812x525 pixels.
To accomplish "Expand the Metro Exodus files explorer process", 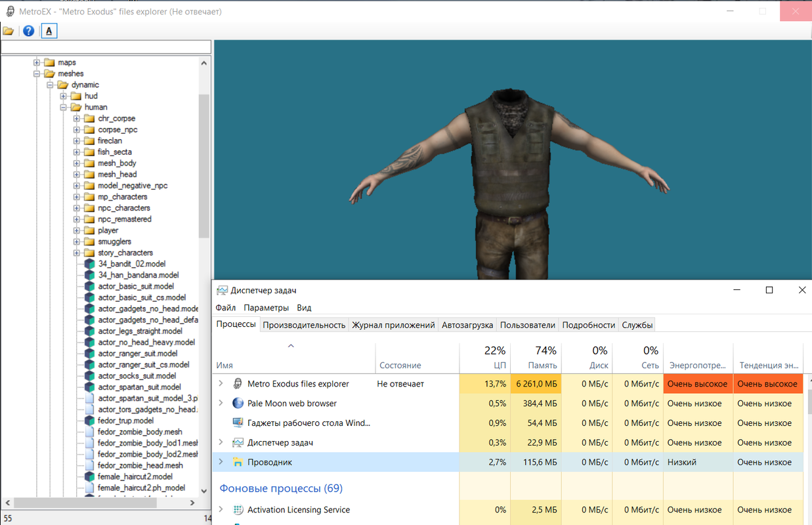I will pyautogui.click(x=221, y=383).
